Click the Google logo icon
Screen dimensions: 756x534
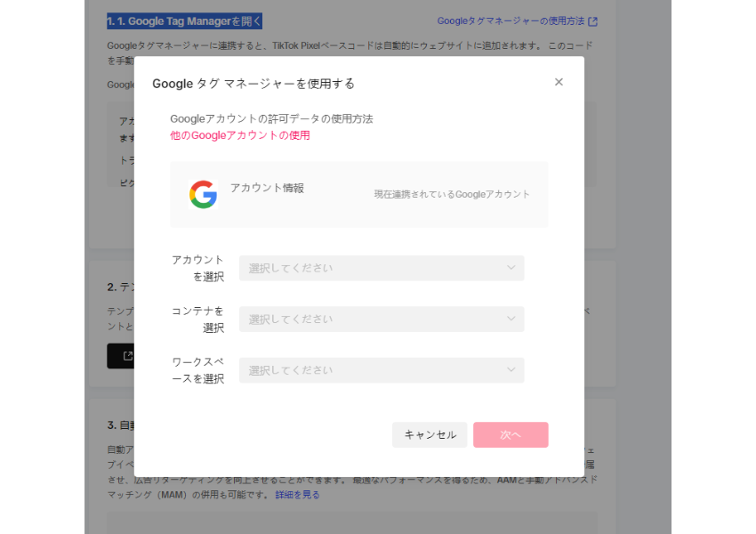click(203, 194)
